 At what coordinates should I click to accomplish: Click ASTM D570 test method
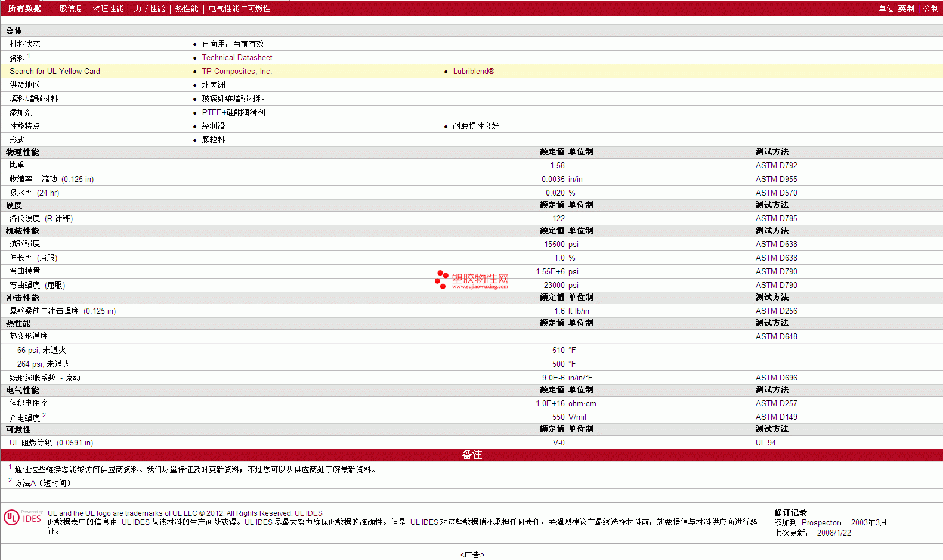pos(777,193)
